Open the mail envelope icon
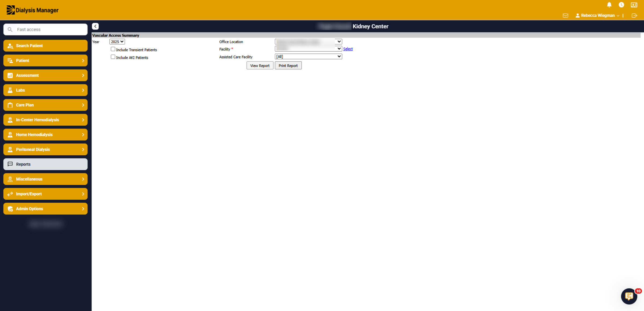 coord(565,16)
